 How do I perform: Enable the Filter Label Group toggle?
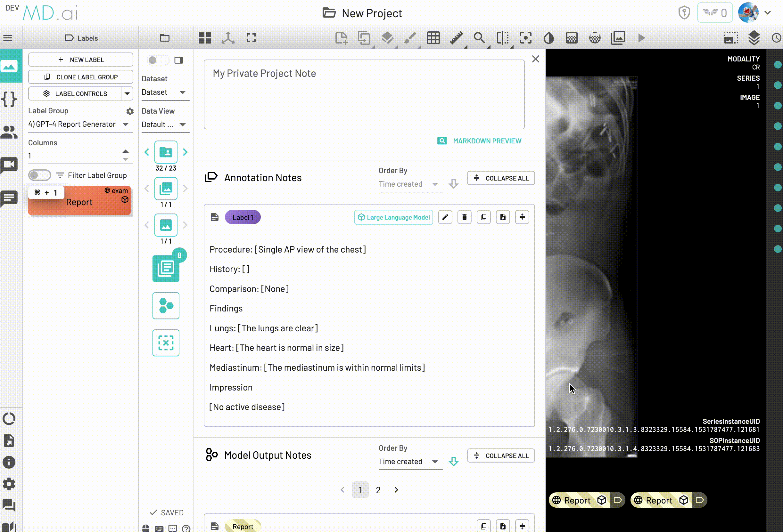(39, 175)
